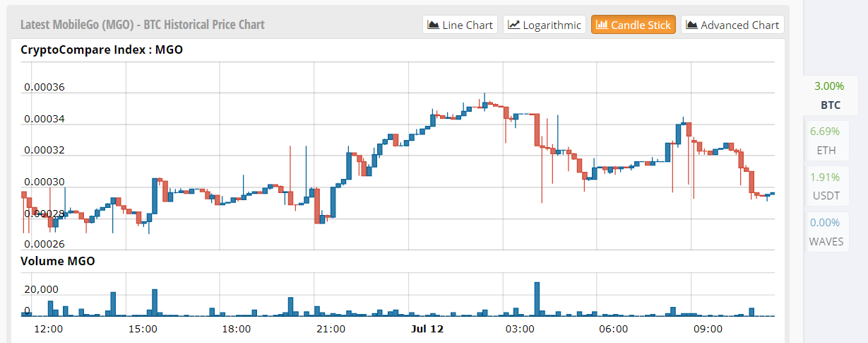Click the 0.00026 price axis label
Screen dimensions: 868x343
(44, 245)
